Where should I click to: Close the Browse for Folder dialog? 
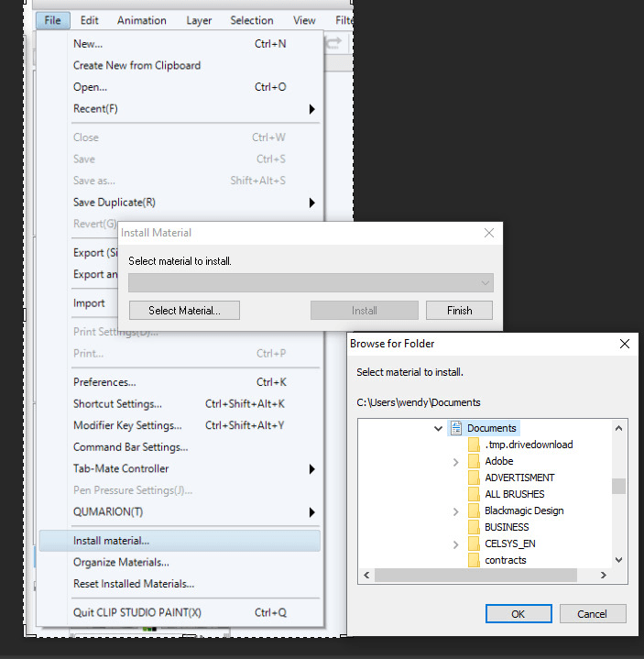tap(625, 344)
